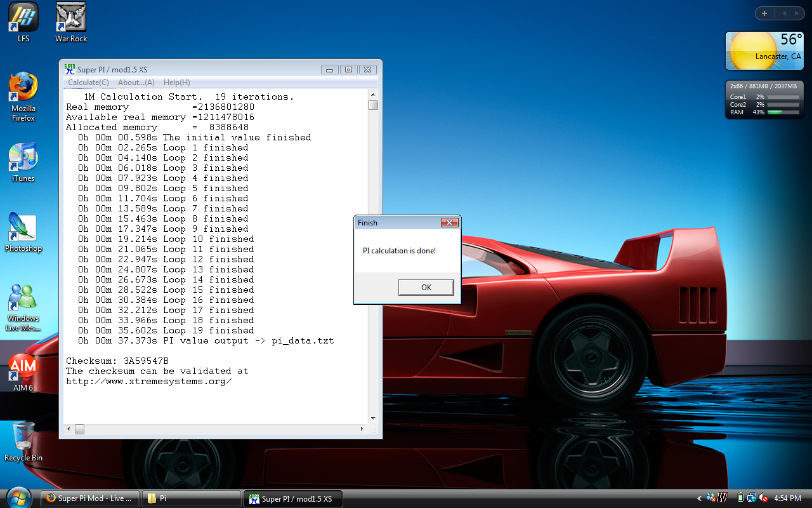Click the right arrow of horizontal scrollbar

coord(362,429)
